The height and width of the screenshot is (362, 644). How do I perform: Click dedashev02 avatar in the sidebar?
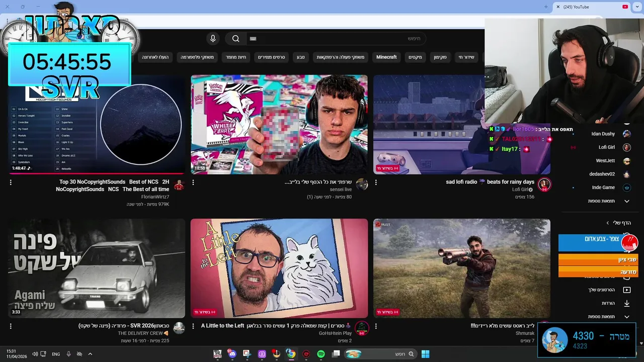[x=627, y=174]
